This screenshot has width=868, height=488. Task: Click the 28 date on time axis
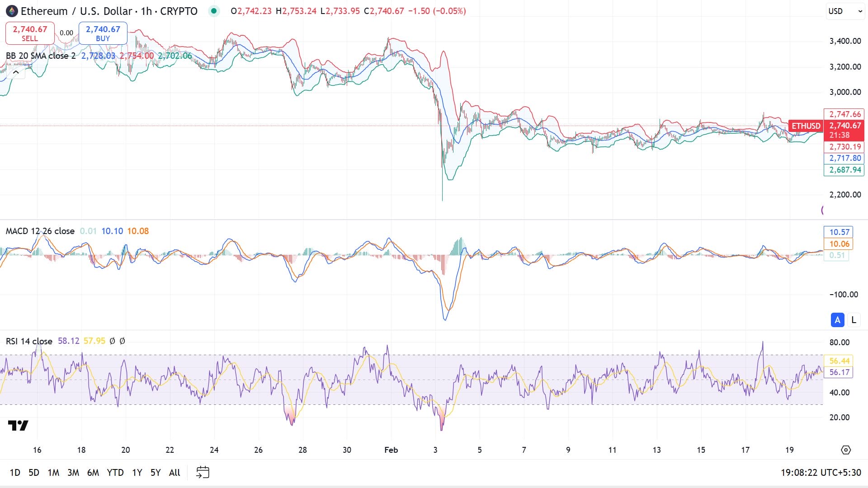(302, 450)
